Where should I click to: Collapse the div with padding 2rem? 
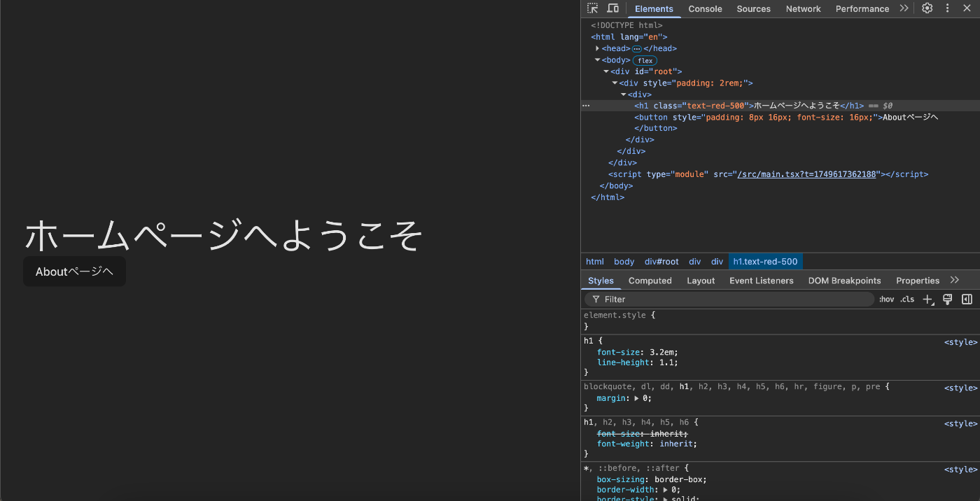click(x=615, y=83)
